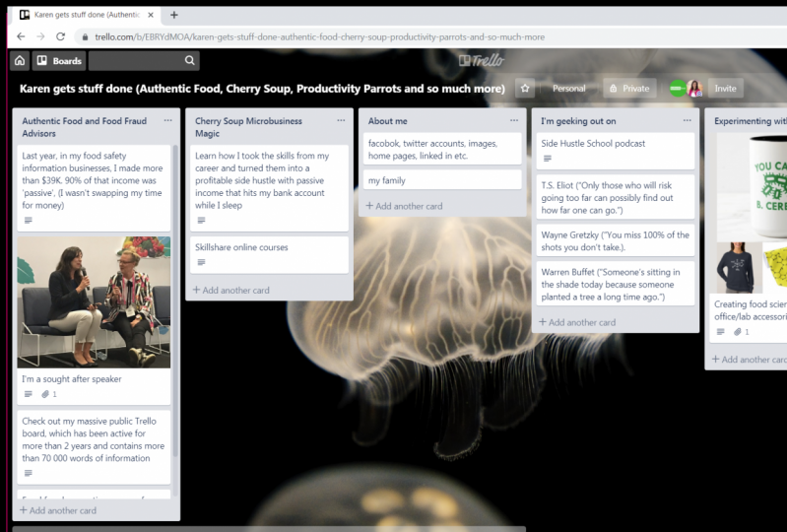Click the browser back arrow
The height and width of the screenshot is (532, 787).
21,36
